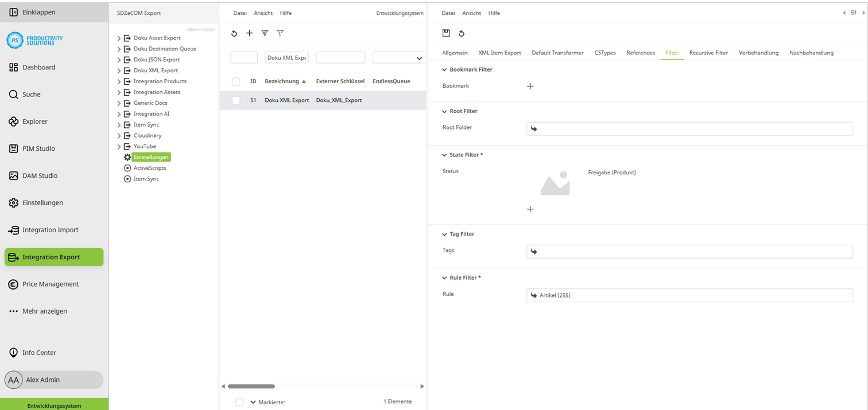Open Price Management in the sidebar
Screen dimensions: 868x410
pyautogui.click(x=51, y=284)
